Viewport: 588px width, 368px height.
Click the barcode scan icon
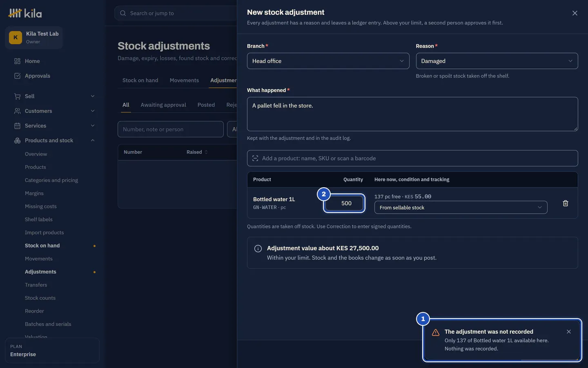(x=255, y=159)
